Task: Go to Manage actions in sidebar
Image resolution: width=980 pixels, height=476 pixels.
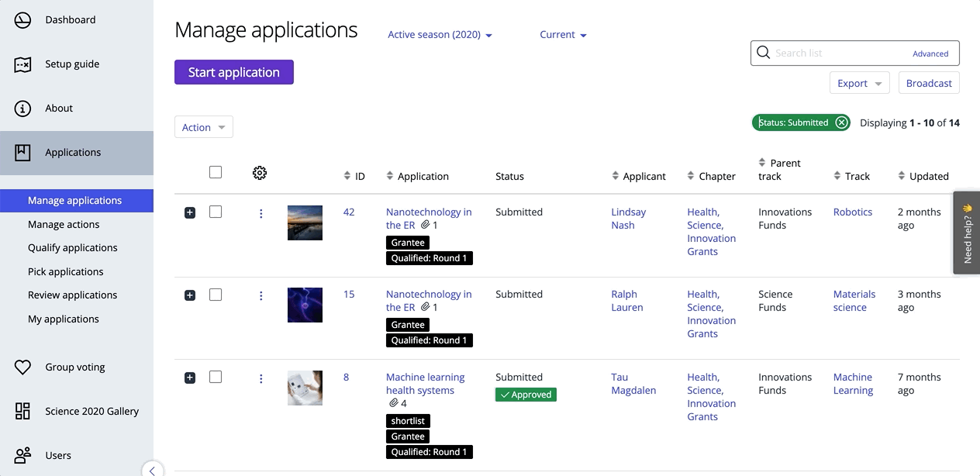Action: coord(64,224)
